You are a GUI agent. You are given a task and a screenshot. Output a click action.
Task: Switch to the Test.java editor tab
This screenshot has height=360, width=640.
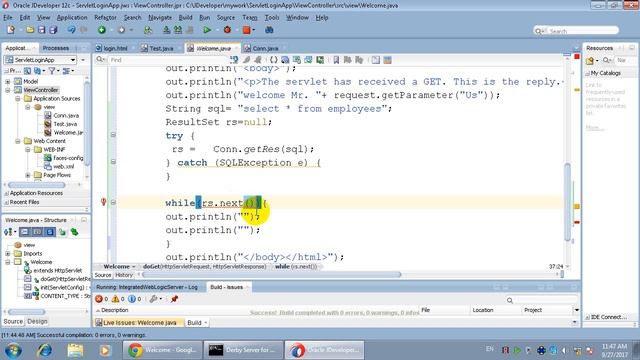161,48
